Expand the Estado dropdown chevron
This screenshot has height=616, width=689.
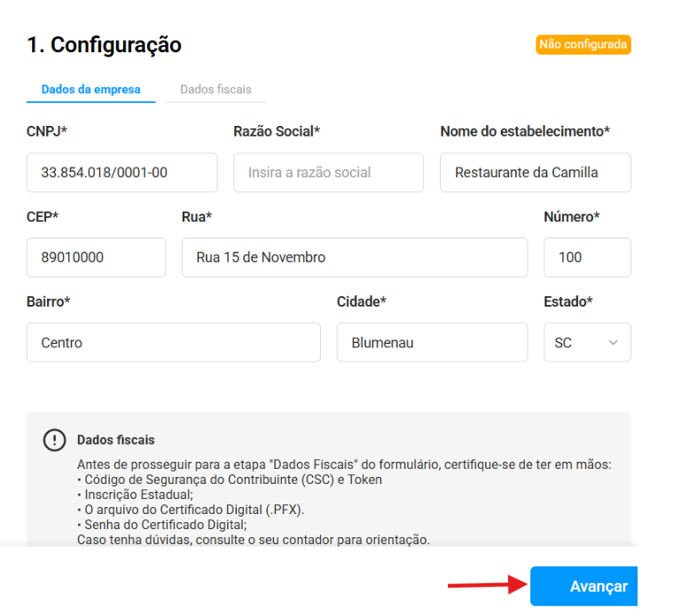point(613,343)
